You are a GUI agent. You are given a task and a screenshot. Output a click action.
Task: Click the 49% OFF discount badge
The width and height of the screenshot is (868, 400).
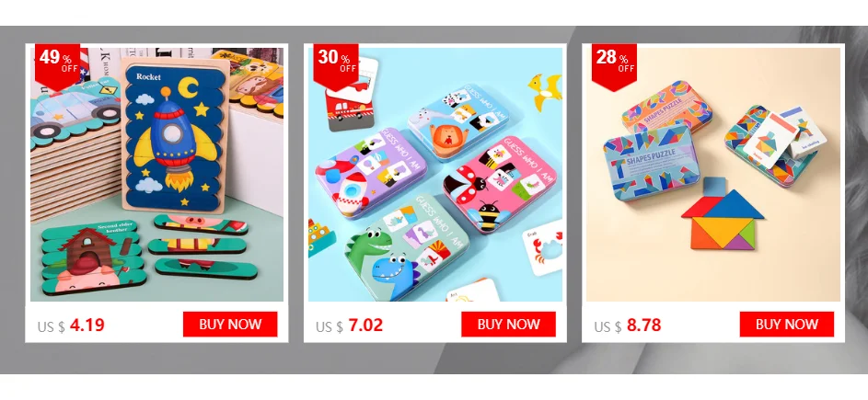coord(58,65)
